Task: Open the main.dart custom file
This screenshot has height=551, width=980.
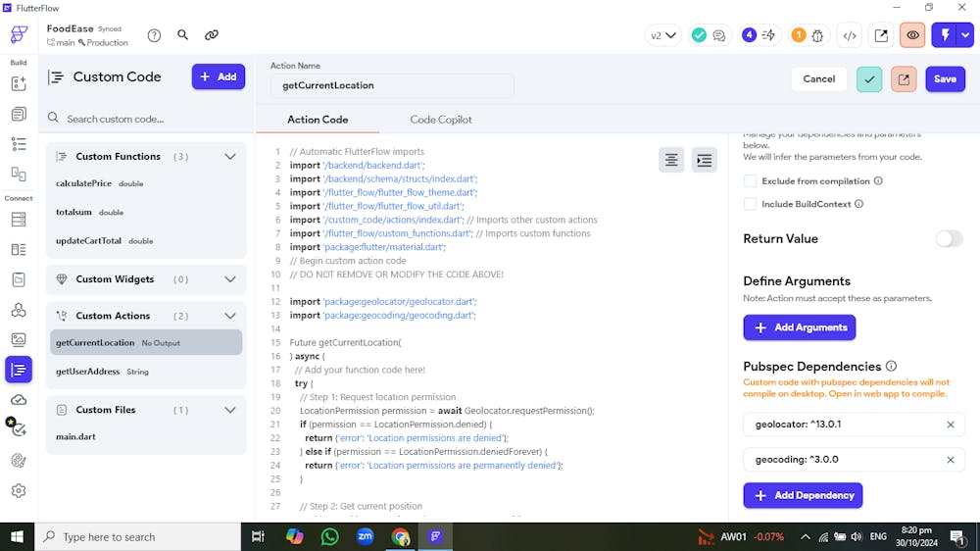Action: 146,436
